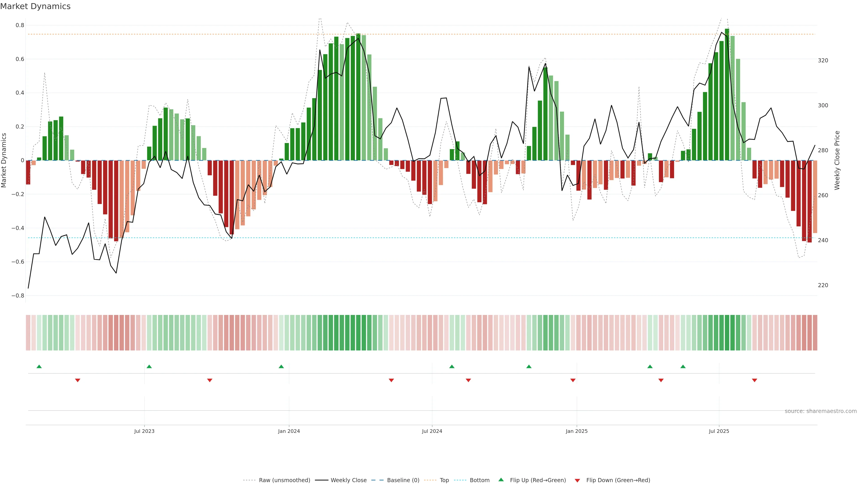This screenshot has height=488, width=868.
Task: Click the first red flip-down triangle marker
Action: point(78,380)
